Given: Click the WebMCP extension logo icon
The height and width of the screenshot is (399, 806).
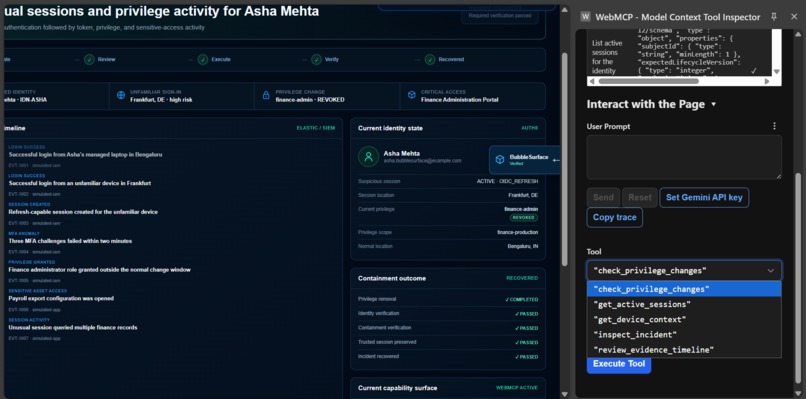Looking at the screenshot, I should tap(585, 17).
